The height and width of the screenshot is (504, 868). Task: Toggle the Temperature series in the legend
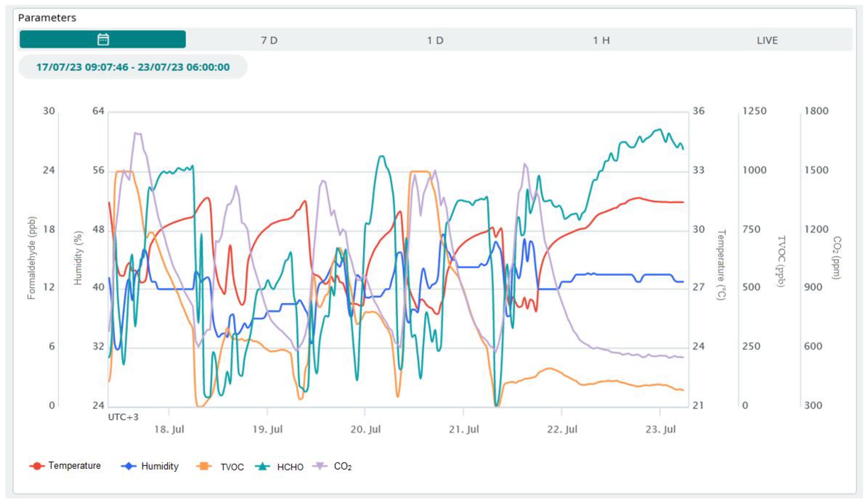coord(65,466)
